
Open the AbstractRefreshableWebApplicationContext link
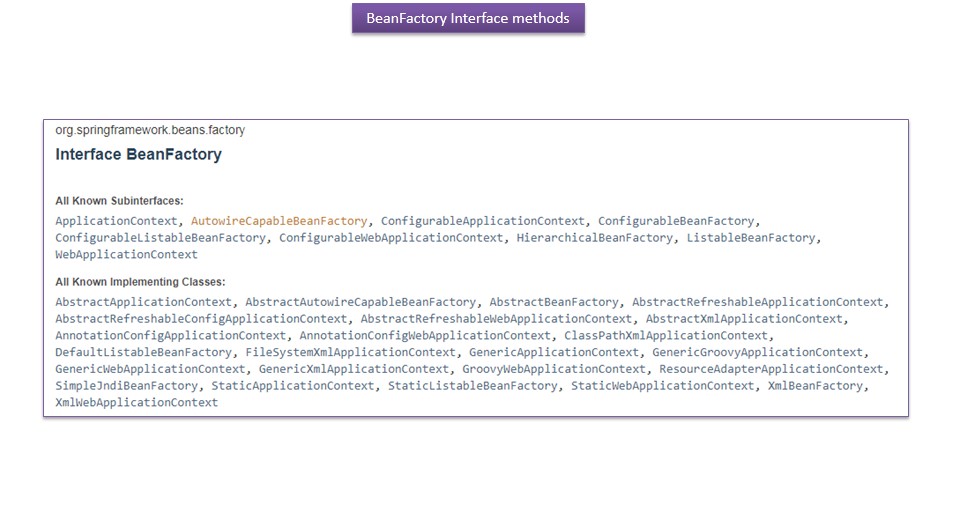coord(496,319)
